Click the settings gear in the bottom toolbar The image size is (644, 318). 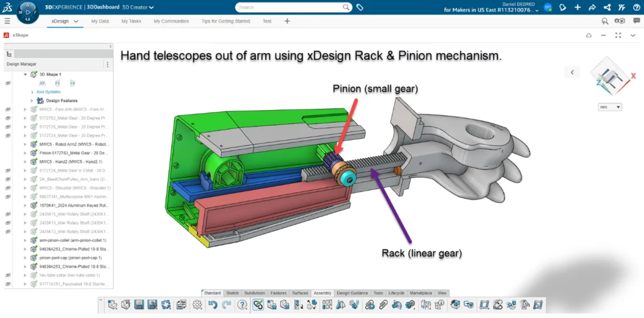(x=197, y=305)
